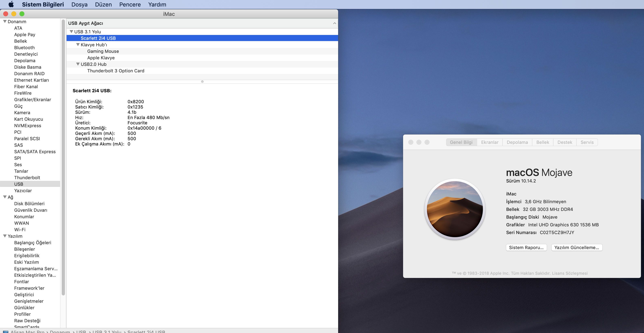Screen dimensions: 644x333
Task: Collapse the Ağ sidebar section
Action: click(5, 197)
